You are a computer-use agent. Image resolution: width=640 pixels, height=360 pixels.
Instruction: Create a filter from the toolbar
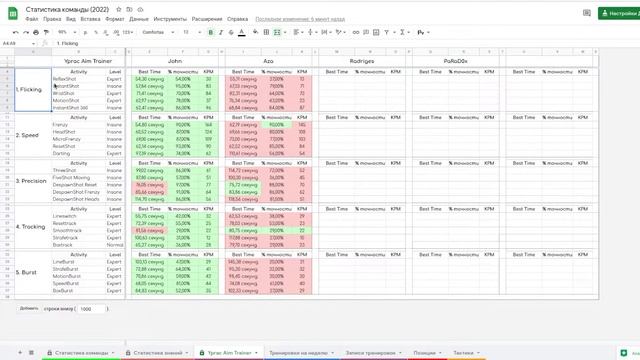click(x=387, y=32)
